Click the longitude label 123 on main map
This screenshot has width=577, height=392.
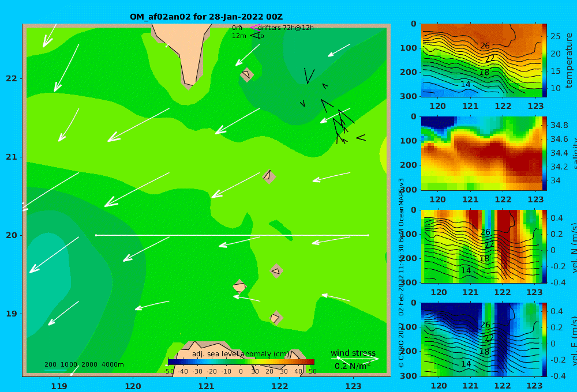[x=353, y=386]
